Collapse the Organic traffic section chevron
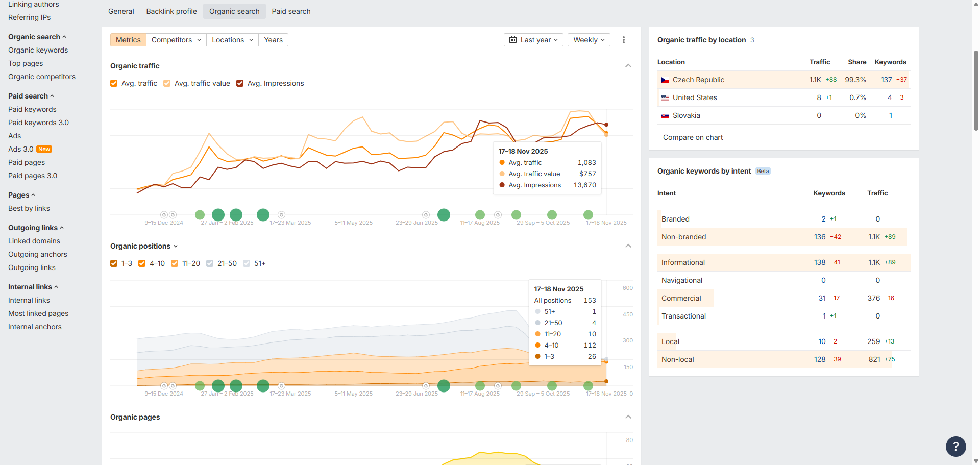Image resolution: width=980 pixels, height=465 pixels. pyautogui.click(x=628, y=66)
